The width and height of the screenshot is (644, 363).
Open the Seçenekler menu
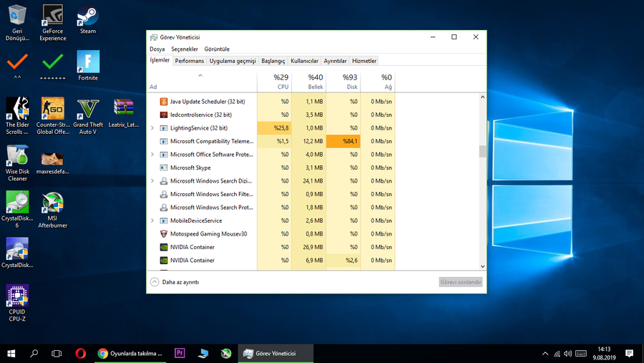(x=185, y=49)
